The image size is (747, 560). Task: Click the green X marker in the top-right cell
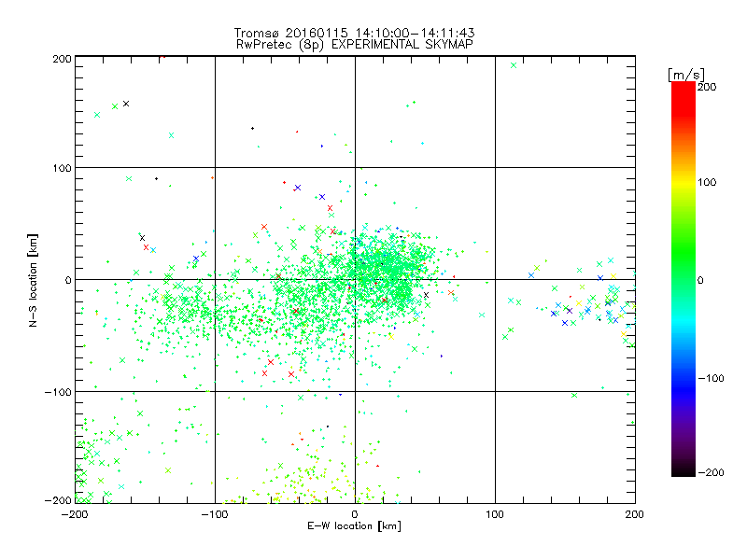coord(514,65)
